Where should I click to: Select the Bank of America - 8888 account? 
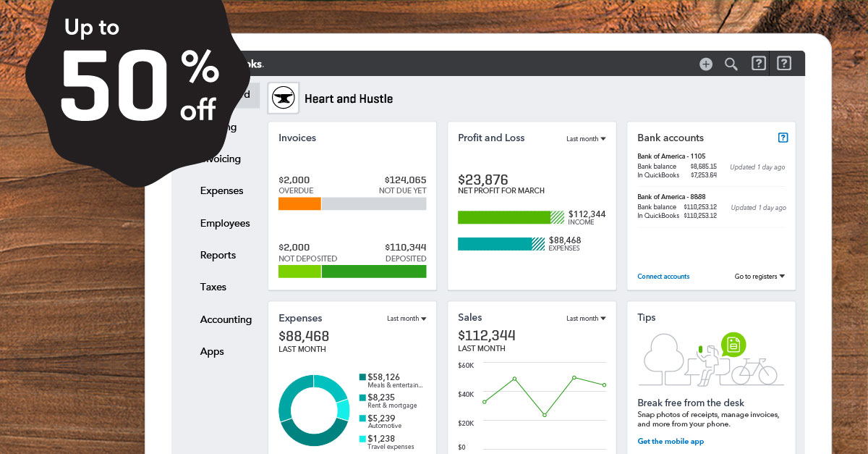point(671,196)
